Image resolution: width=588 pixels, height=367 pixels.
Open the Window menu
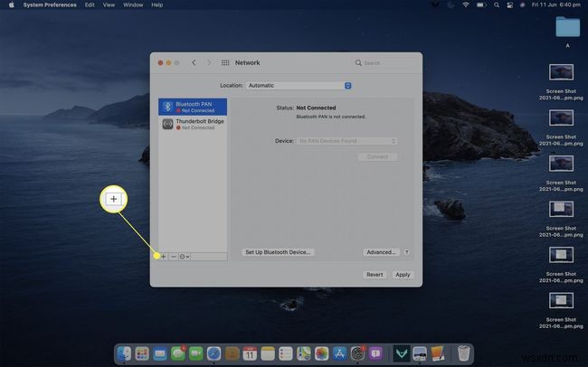pos(133,5)
